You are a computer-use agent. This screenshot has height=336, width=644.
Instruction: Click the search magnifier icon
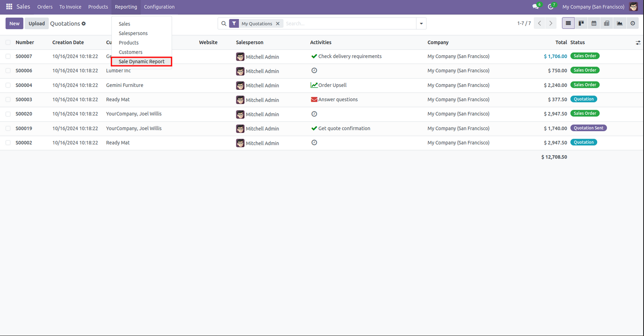point(224,24)
